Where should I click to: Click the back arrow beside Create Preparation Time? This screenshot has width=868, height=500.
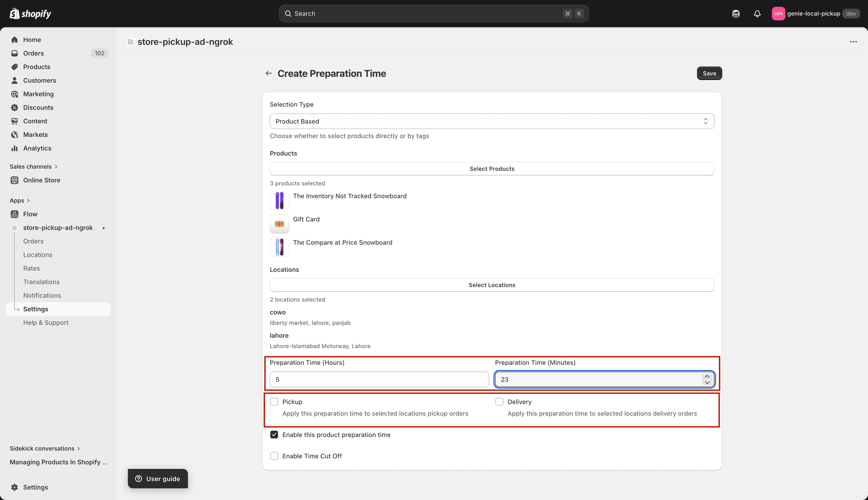tap(269, 73)
